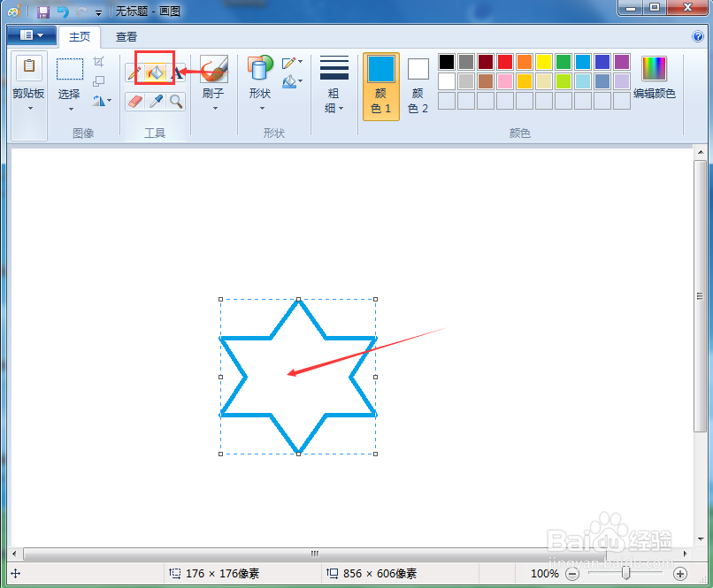Click the horizontal scrollbar right arrow
The height and width of the screenshot is (588, 713).
[686, 554]
